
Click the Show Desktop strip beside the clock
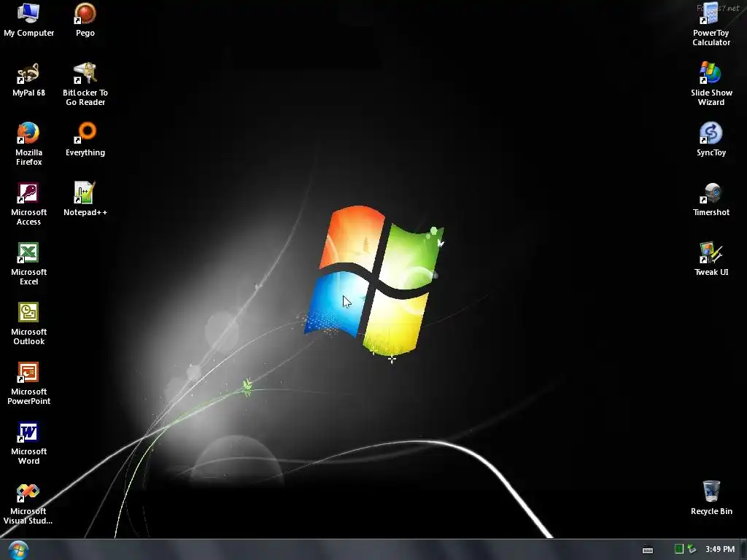coord(743,550)
